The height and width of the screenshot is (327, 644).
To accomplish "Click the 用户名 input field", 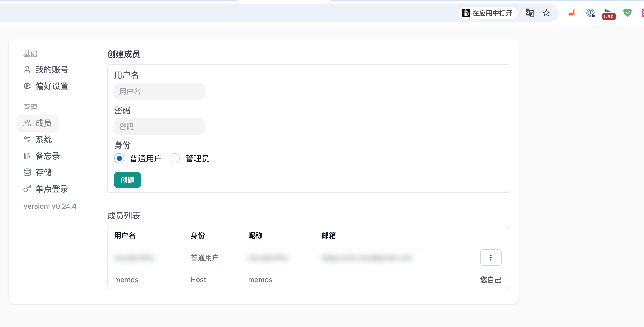I will coord(159,92).
